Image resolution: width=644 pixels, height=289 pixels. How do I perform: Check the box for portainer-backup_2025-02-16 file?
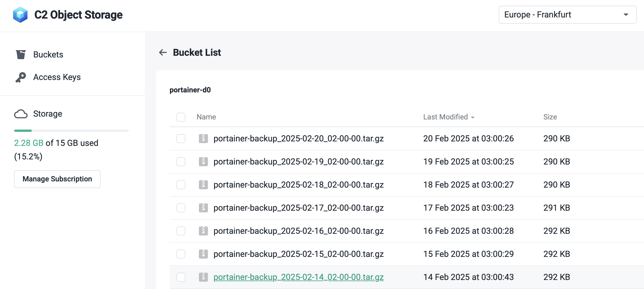[181, 231]
